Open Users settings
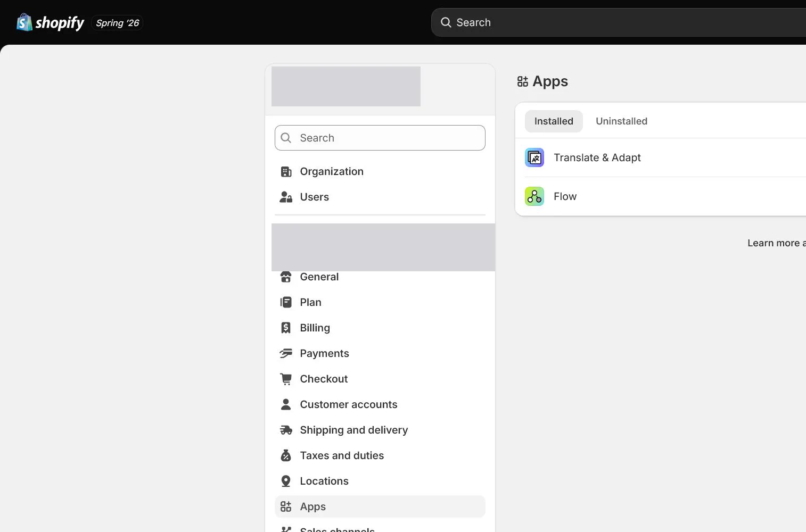 [x=380, y=197]
